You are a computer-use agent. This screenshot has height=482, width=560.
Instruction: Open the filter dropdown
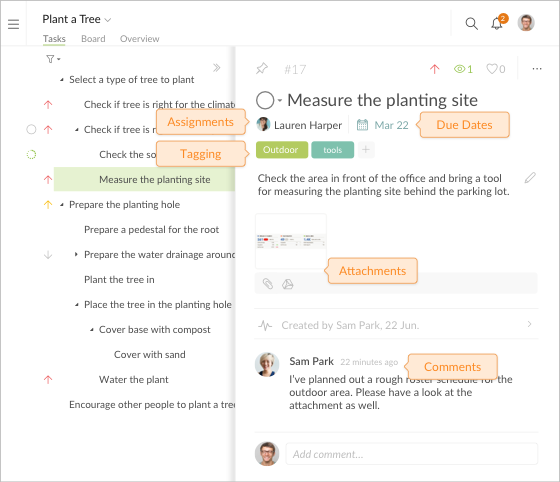[53, 59]
